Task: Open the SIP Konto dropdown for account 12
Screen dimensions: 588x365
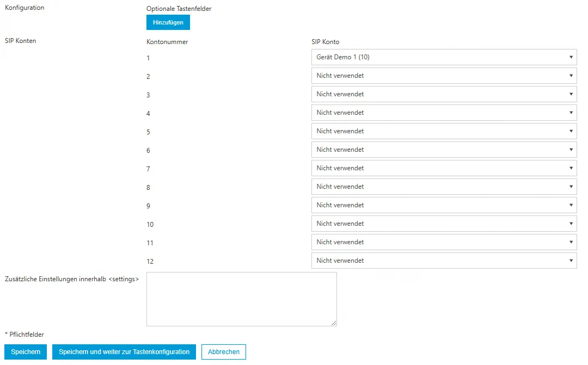Action: pos(443,261)
